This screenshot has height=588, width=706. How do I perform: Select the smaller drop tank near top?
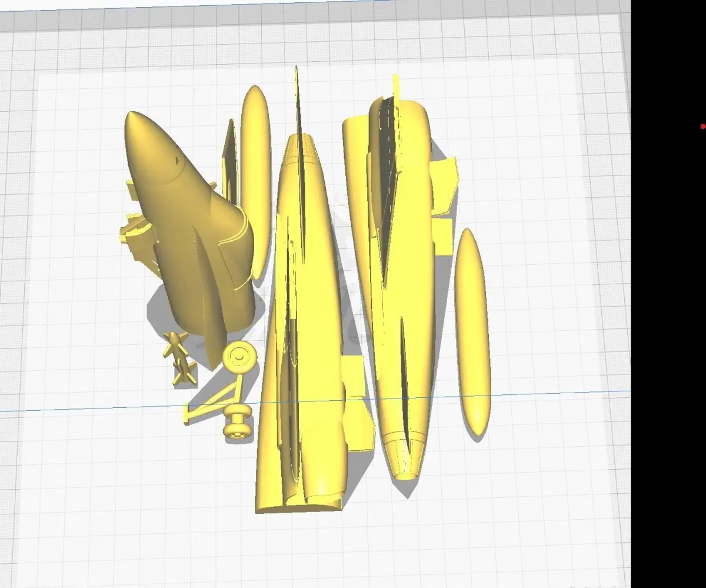255,182
